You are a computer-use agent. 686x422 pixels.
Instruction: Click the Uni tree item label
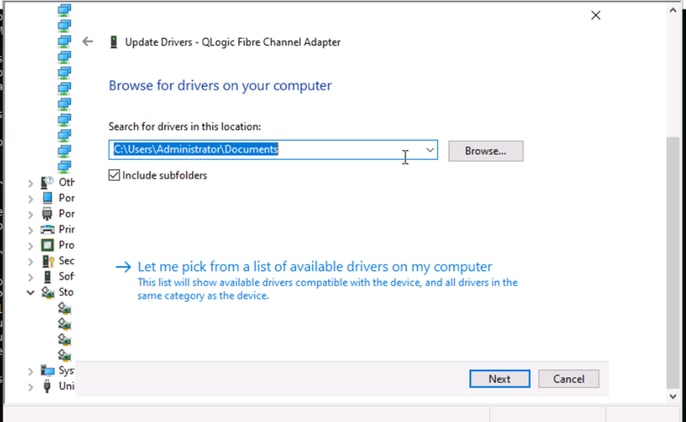click(x=66, y=386)
